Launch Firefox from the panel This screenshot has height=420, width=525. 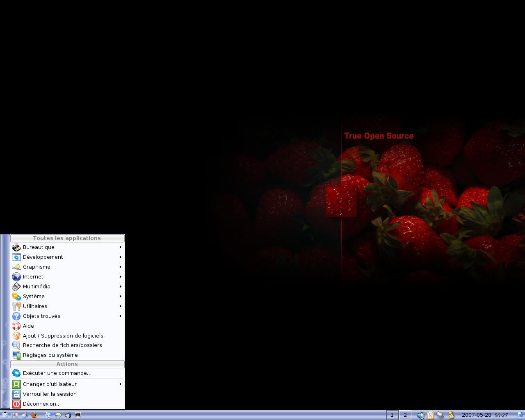[x=34, y=415]
